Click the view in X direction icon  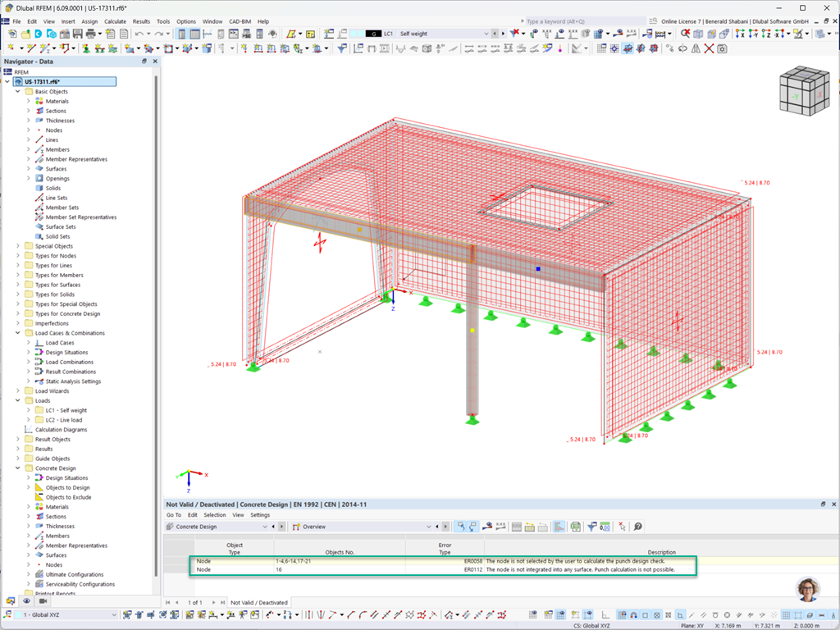(740, 34)
